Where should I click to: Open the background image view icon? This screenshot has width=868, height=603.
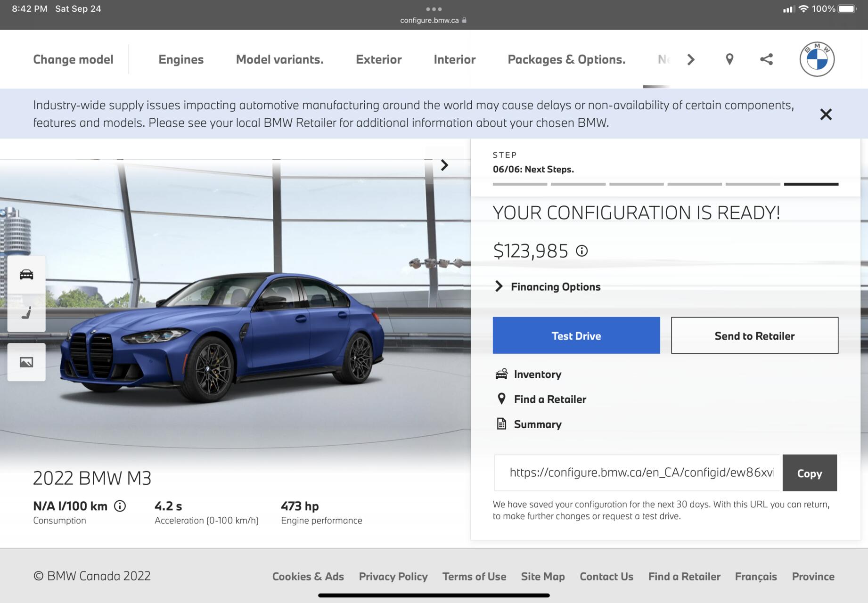pyautogui.click(x=26, y=362)
